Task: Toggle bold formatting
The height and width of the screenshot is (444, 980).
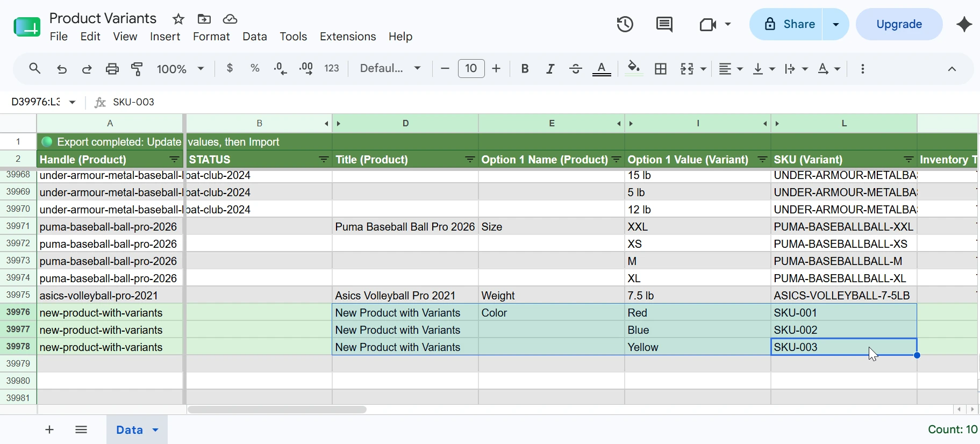Action: pyautogui.click(x=525, y=69)
